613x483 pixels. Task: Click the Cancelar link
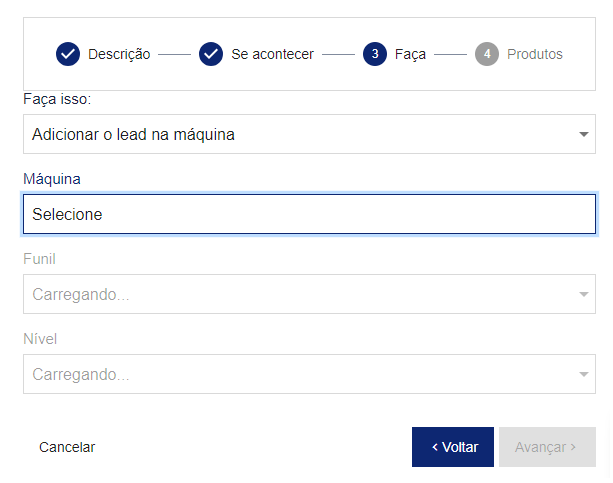[x=67, y=447]
